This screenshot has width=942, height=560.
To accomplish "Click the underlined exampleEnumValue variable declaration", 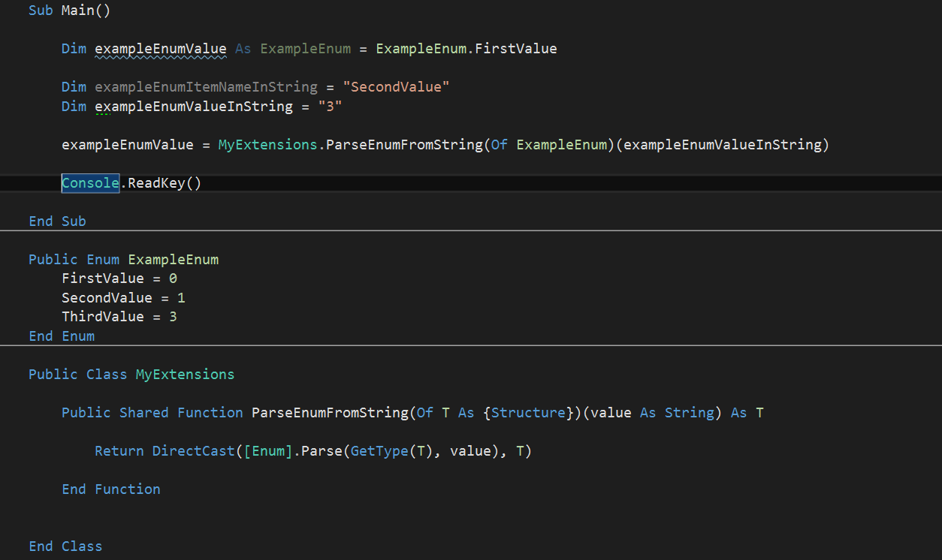I will [160, 48].
